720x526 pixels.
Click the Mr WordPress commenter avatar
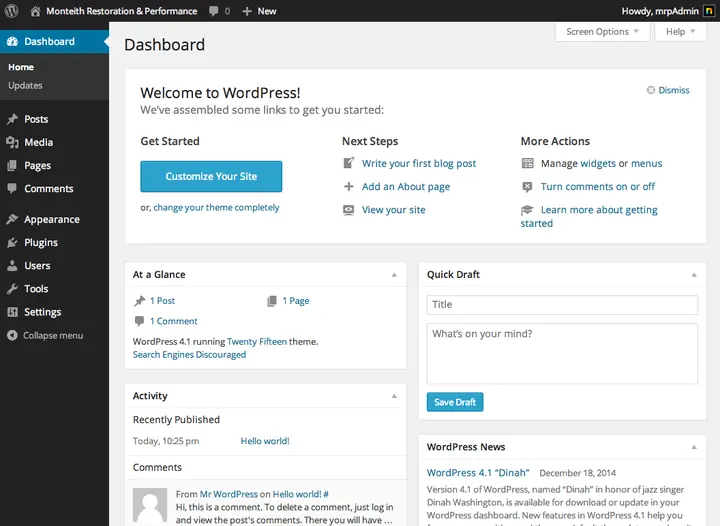pyautogui.click(x=150, y=505)
